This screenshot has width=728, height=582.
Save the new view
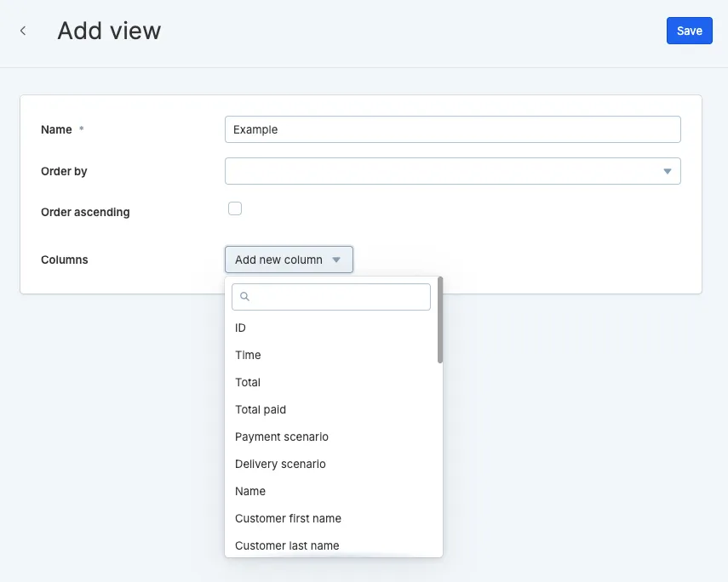point(689,31)
